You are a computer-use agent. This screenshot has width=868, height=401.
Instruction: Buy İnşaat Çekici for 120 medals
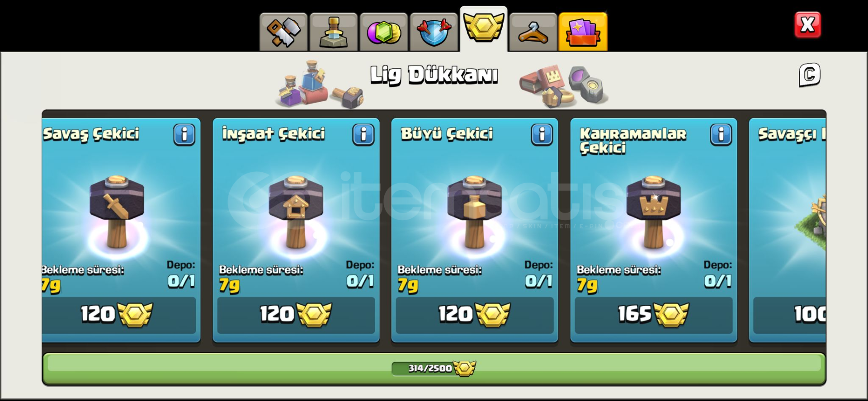click(296, 315)
